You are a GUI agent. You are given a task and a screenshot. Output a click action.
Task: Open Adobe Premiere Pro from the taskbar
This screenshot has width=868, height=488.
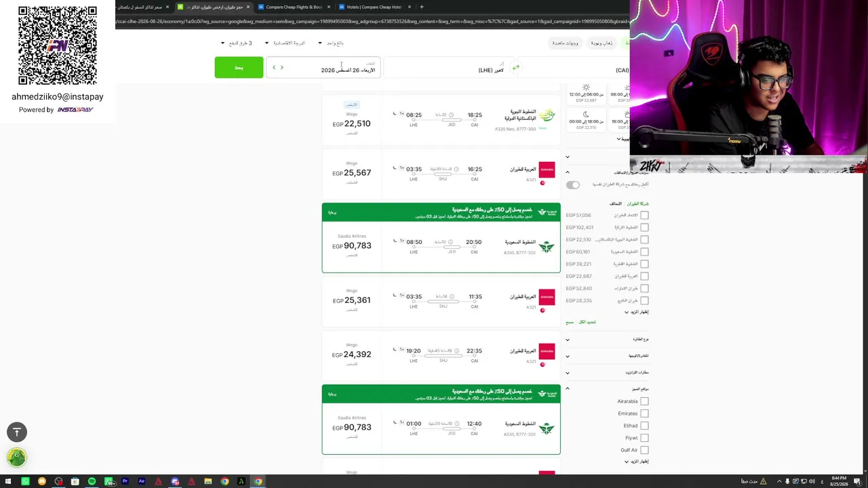pyautogui.click(x=125, y=482)
